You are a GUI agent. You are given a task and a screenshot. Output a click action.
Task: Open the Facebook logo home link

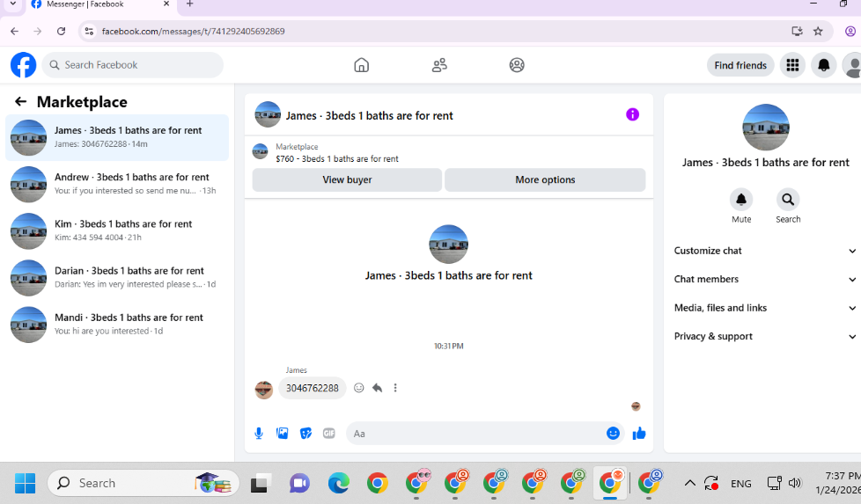click(23, 65)
